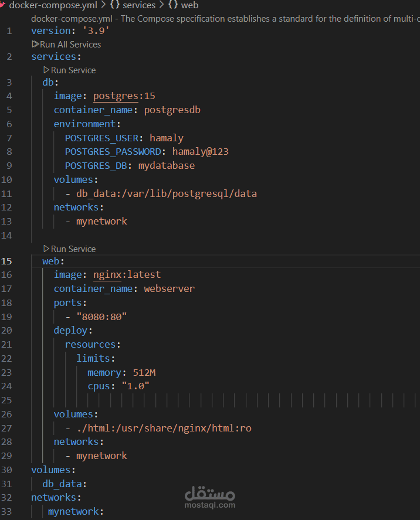Screen dimensions: 420x520
Task: Click the underlined nginx image name
Action: click(x=107, y=274)
